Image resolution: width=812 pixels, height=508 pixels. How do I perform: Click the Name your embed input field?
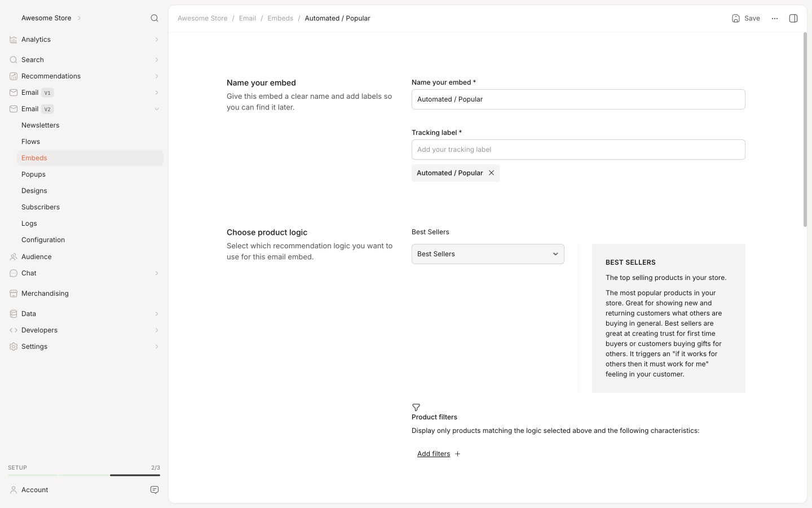click(578, 99)
